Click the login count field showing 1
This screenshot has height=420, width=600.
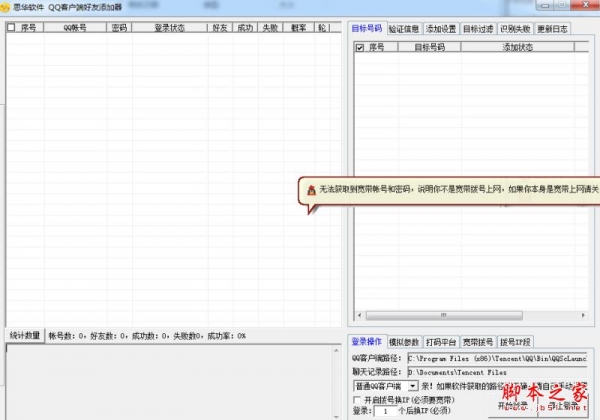click(385, 411)
